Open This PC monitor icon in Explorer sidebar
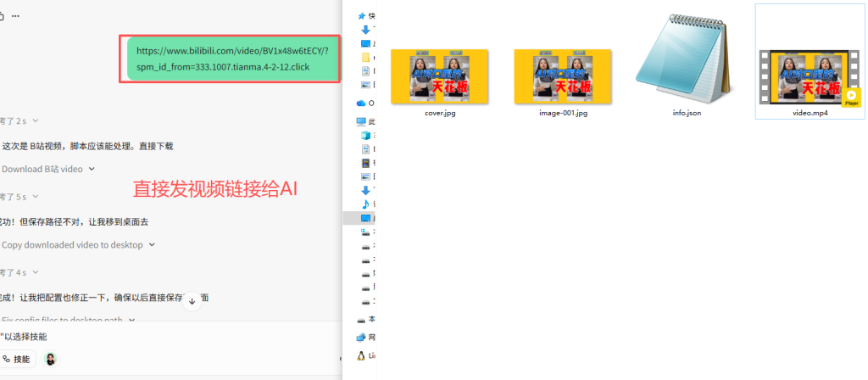 coord(361,121)
